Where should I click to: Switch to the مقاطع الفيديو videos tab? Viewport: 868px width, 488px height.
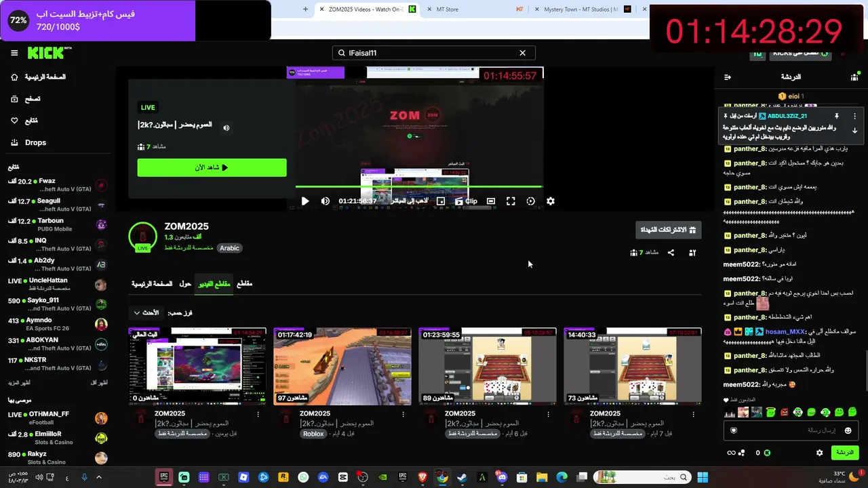(214, 284)
